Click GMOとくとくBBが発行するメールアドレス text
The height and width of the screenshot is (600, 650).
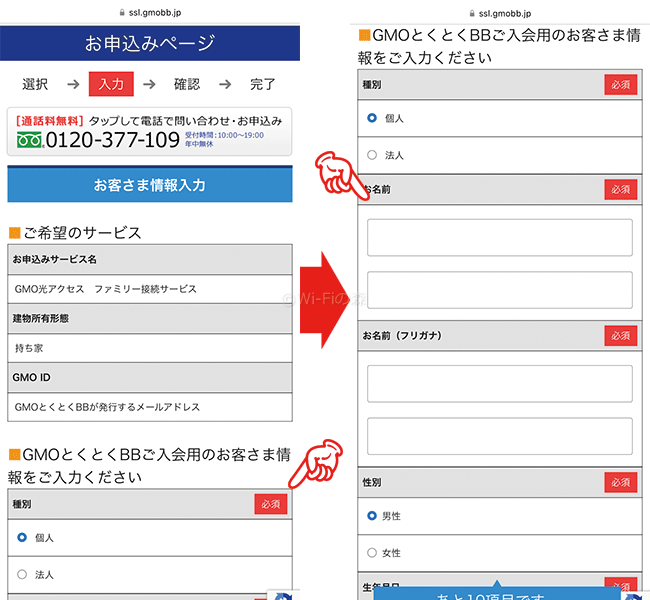(x=107, y=407)
